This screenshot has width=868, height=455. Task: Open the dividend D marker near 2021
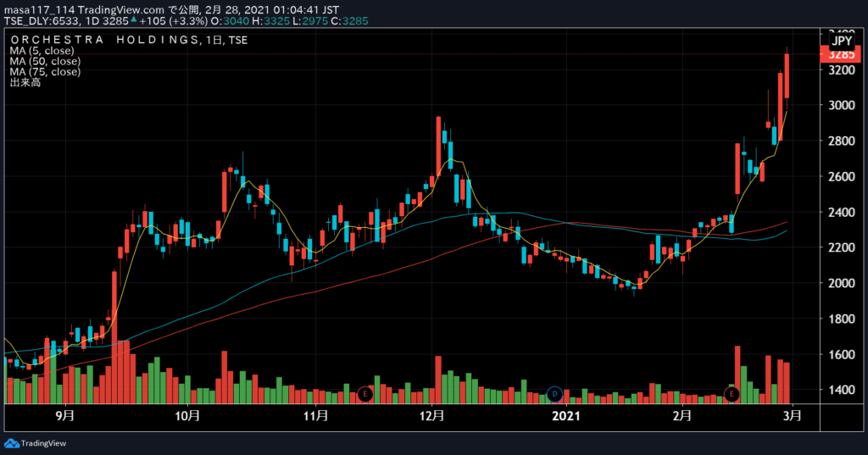tap(554, 394)
